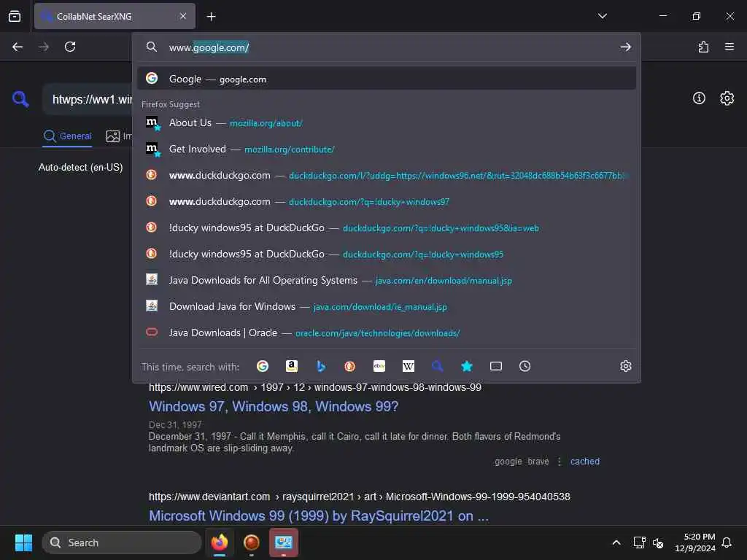Open the remote desktop app in taskbar
This screenshot has width=747, height=560.
[x=284, y=542]
